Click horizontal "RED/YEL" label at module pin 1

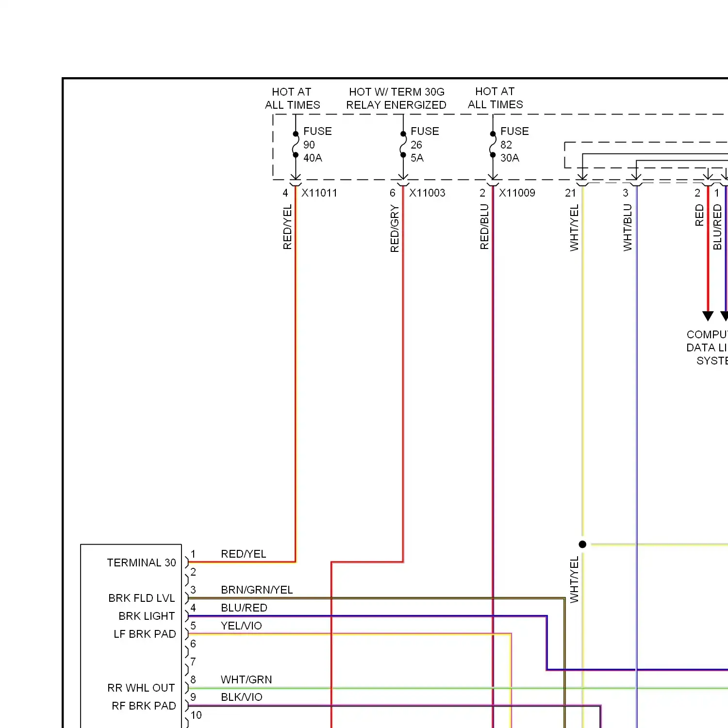click(x=243, y=554)
